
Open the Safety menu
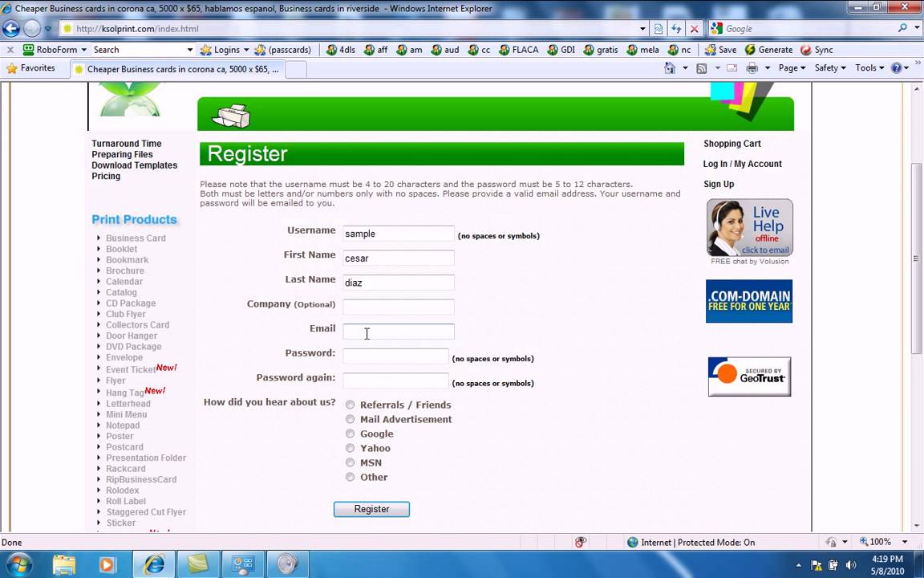829,67
